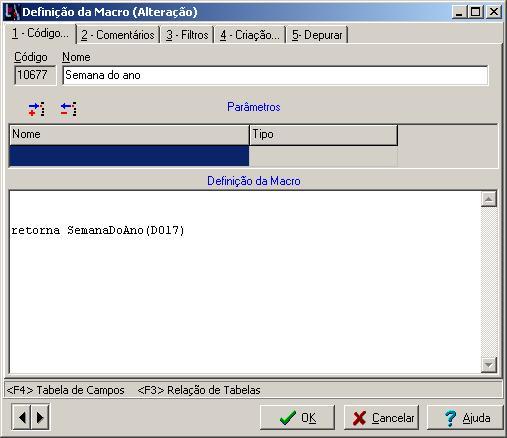507x438 pixels.
Task: Click the Código field showing 10677
Action: [35, 75]
